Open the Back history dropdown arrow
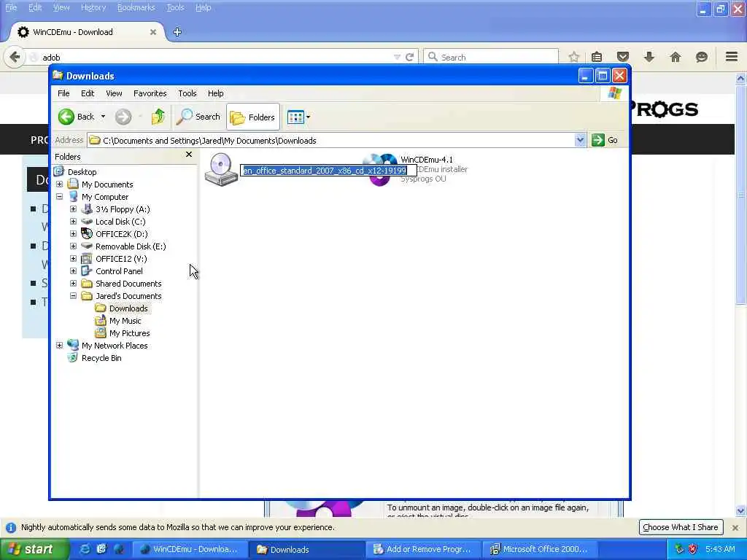This screenshot has width=747, height=560. coord(103,117)
